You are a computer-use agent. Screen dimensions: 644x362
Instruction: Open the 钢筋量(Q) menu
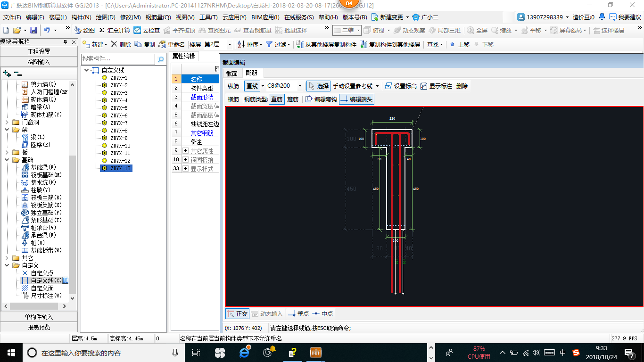(x=158, y=17)
